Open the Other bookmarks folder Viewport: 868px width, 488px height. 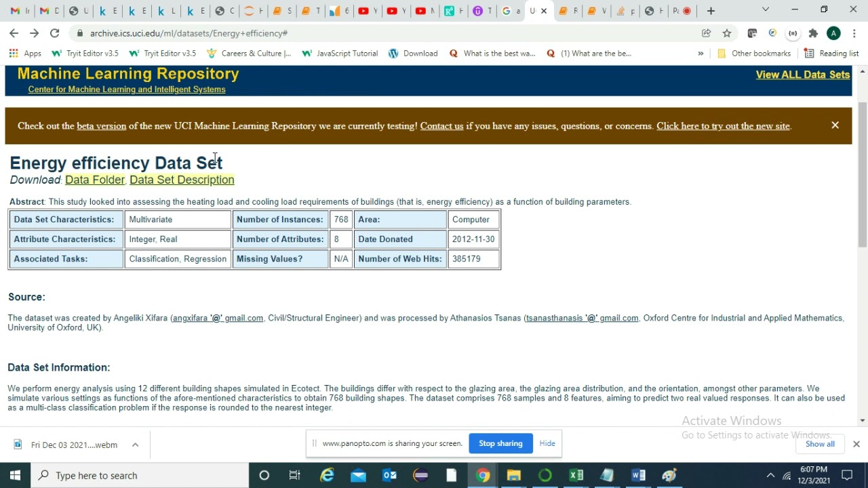pyautogui.click(x=753, y=54)
